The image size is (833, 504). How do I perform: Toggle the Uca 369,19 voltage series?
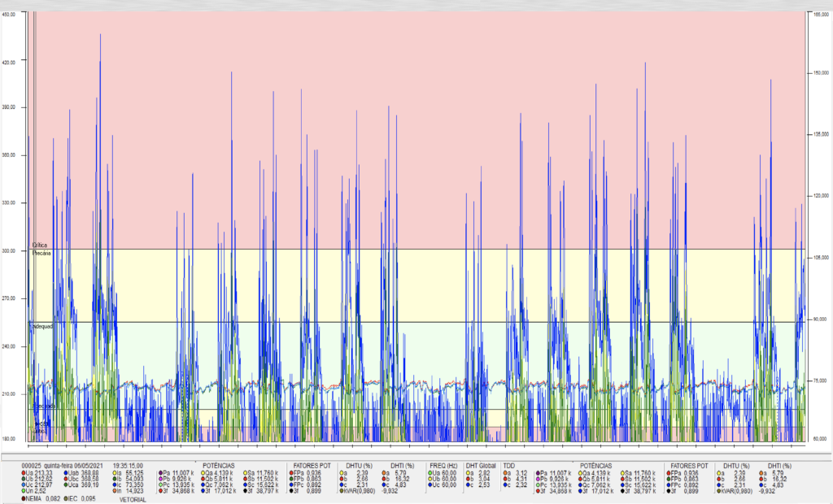click(x=66, y=485)
